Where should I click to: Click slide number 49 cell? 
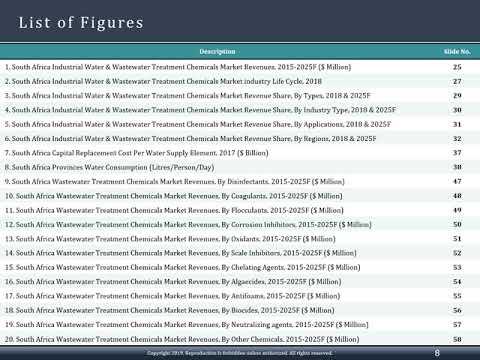[x=457, y=210]
